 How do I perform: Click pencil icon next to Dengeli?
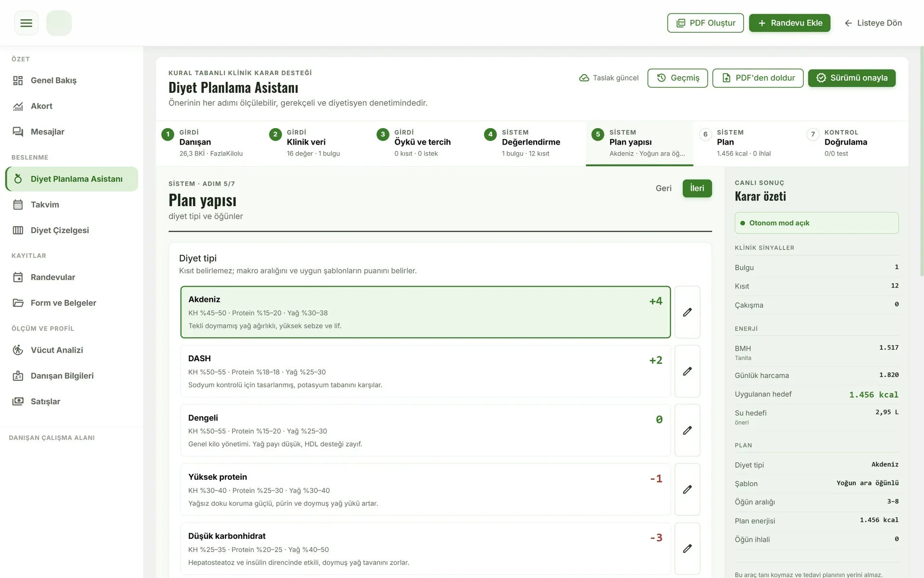687,431
